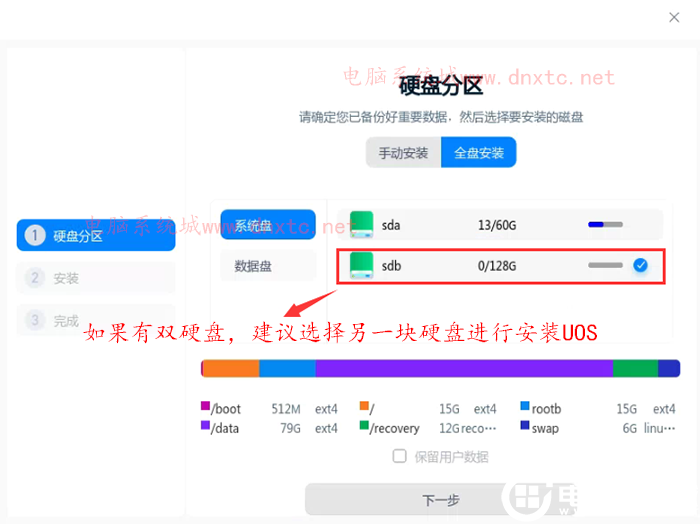Viewport: 700px width, 524px height.
Task: Click the 13/60G capacity text
Action: click(497, 225)
